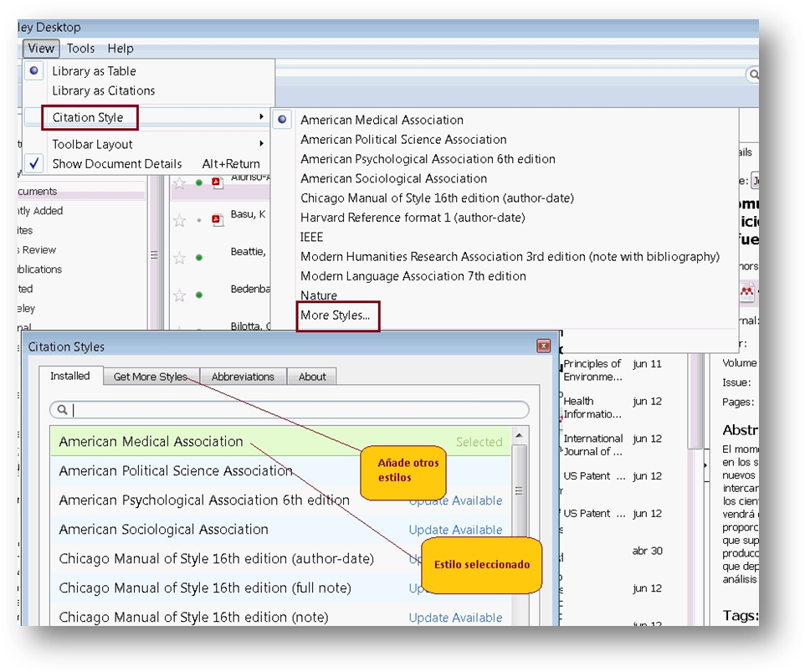The image size is (805, 672).
Task: Click Update Available for American Sociological Association
Action: pyautogui.click(x=455, y=530)
